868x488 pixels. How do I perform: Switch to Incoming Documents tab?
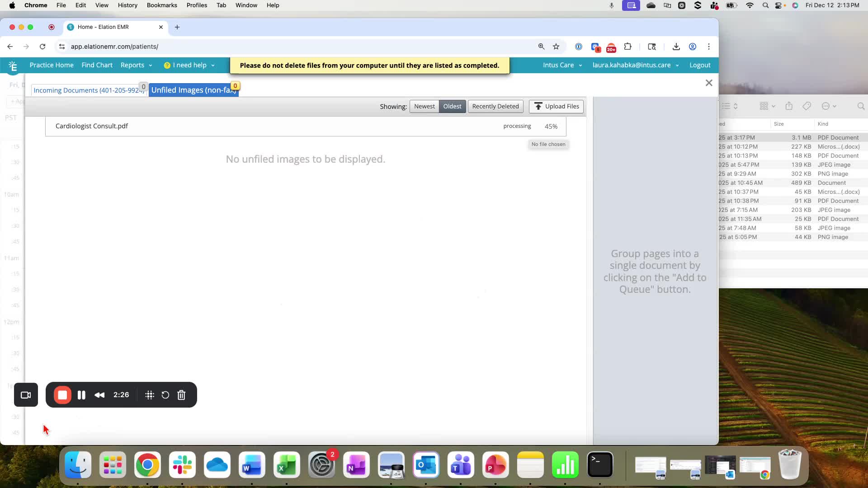[89, 90]
